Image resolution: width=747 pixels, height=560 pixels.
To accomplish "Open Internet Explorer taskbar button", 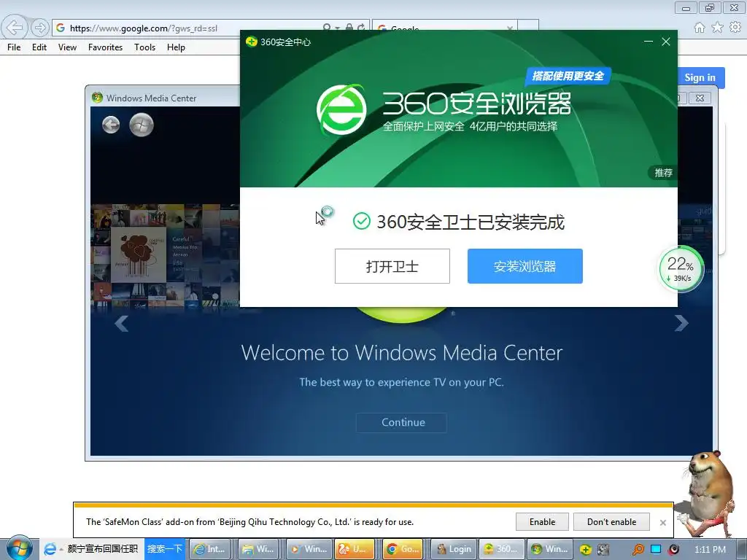I will [210, 549].
